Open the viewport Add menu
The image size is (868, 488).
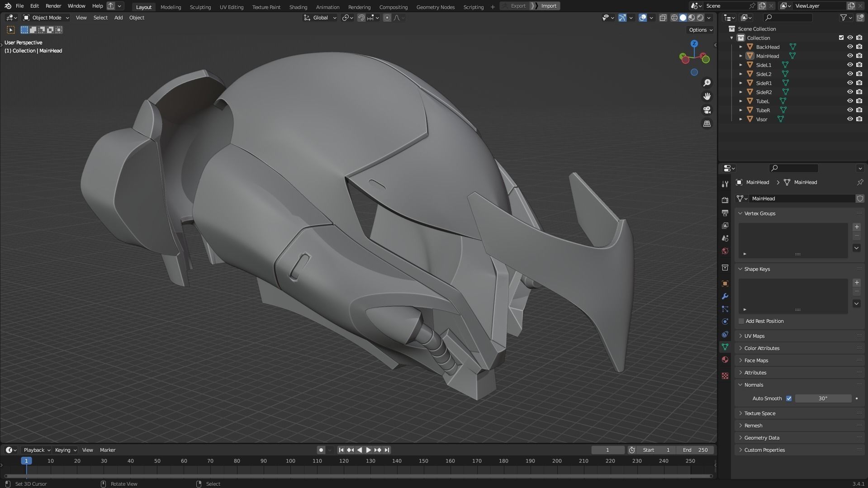tap(119, 18)
